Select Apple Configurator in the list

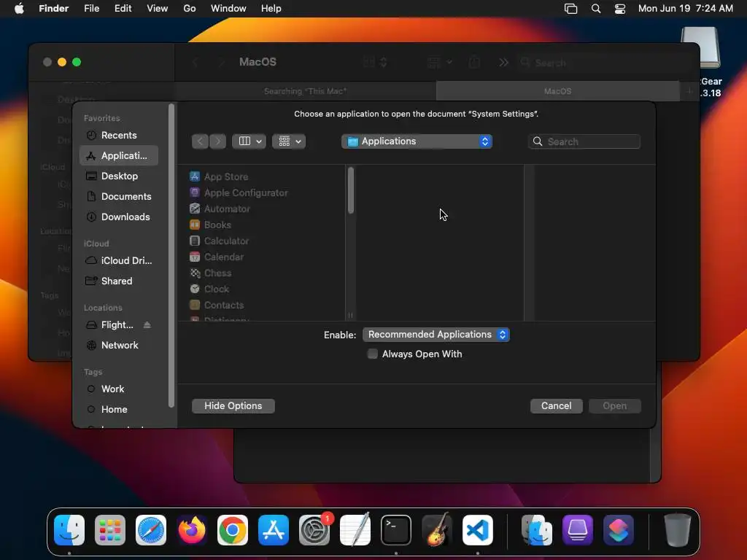239,192
